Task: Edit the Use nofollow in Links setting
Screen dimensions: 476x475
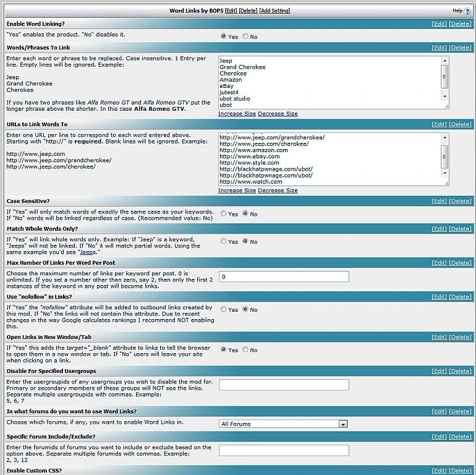Action: point(439,297)
